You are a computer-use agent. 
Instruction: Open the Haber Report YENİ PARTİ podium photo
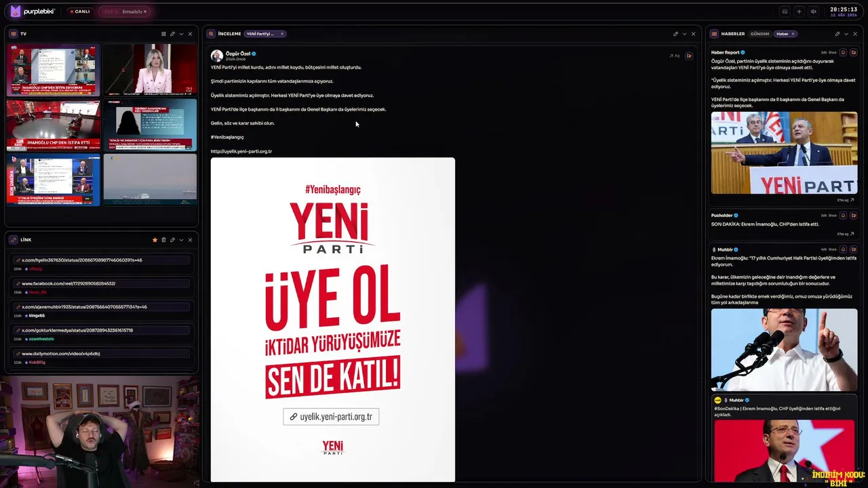pos(784,152)
